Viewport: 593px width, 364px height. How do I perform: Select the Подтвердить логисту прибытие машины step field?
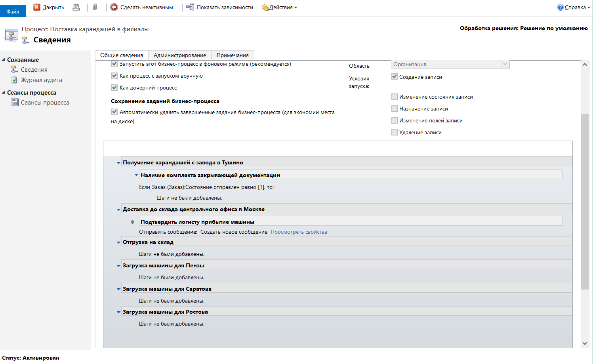pos(351,222)
